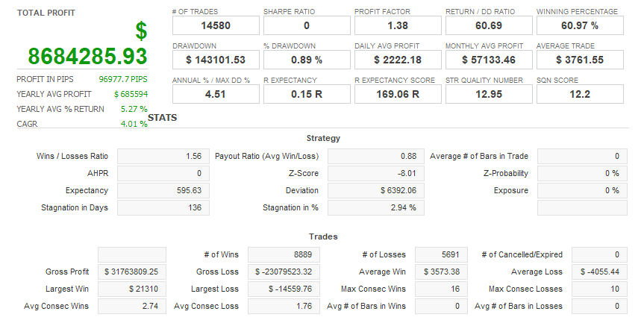Click the Drawdown dollar value box

215,60
